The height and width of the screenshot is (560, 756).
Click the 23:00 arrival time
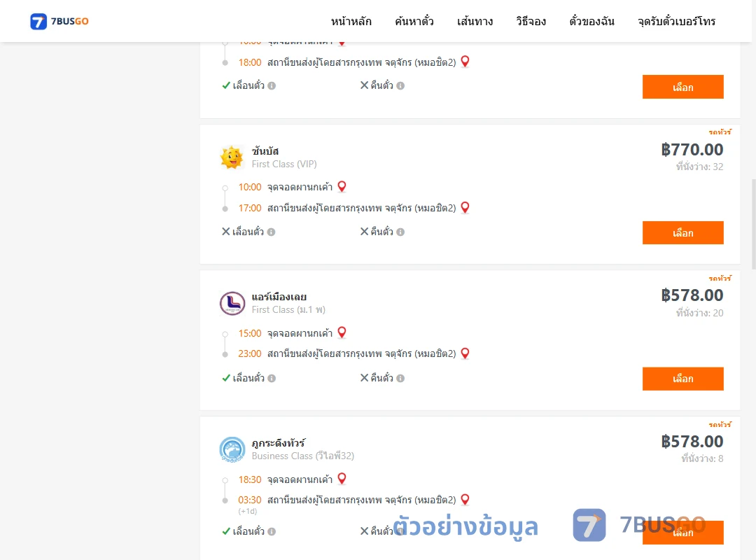point(250,354)
